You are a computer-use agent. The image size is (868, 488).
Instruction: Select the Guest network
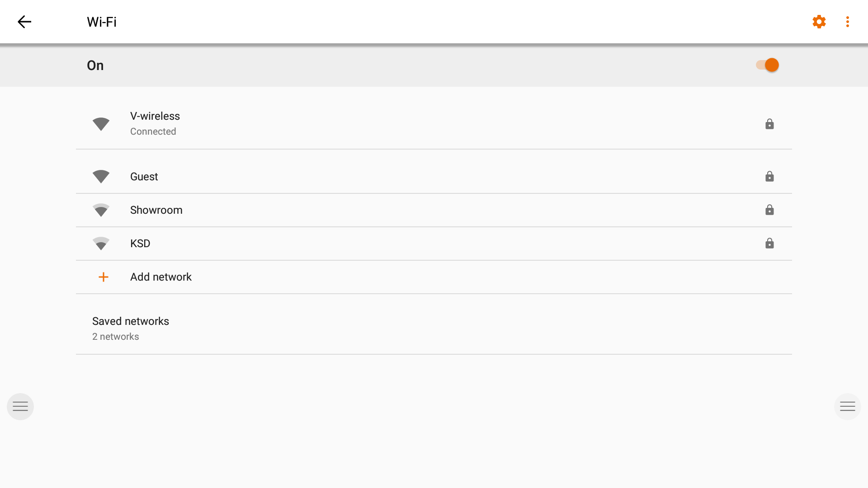click(x=144, y=177)
